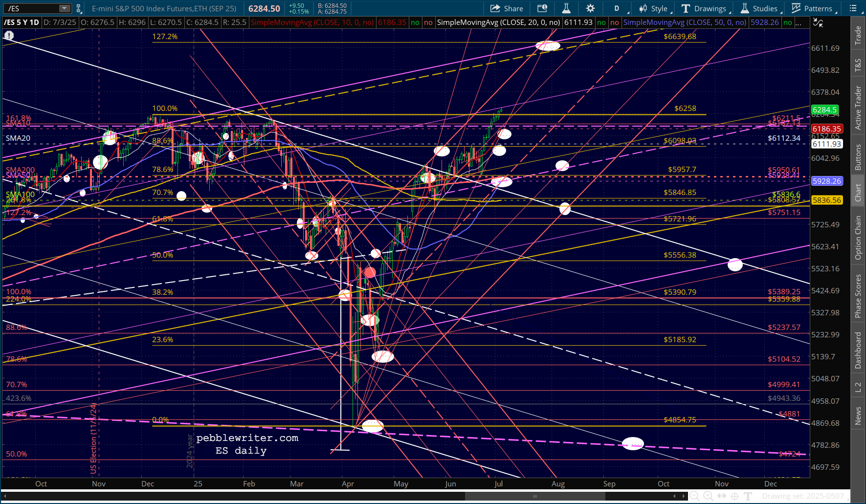Screen dimensions: 866x504
Task: Select the Chart sidebar tab
Action: coord(858,193)
